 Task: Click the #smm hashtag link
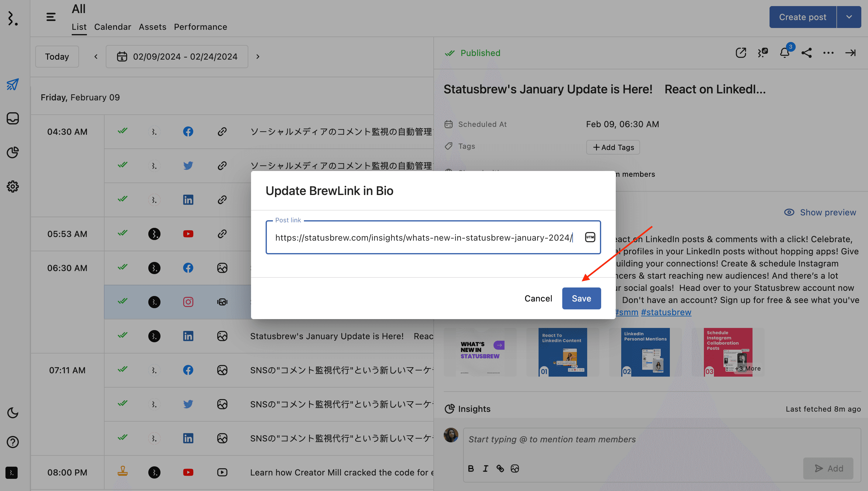627,312
